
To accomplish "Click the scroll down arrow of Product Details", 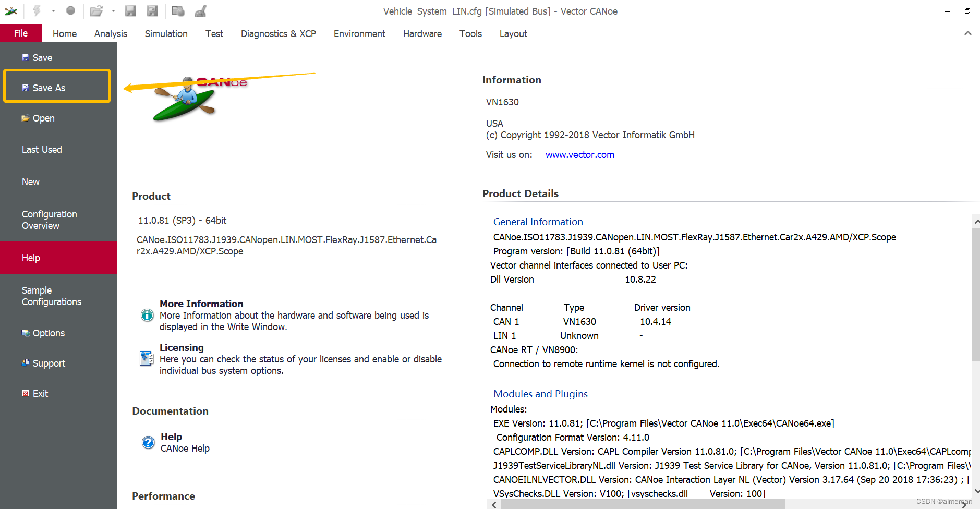I will (976, 491).
